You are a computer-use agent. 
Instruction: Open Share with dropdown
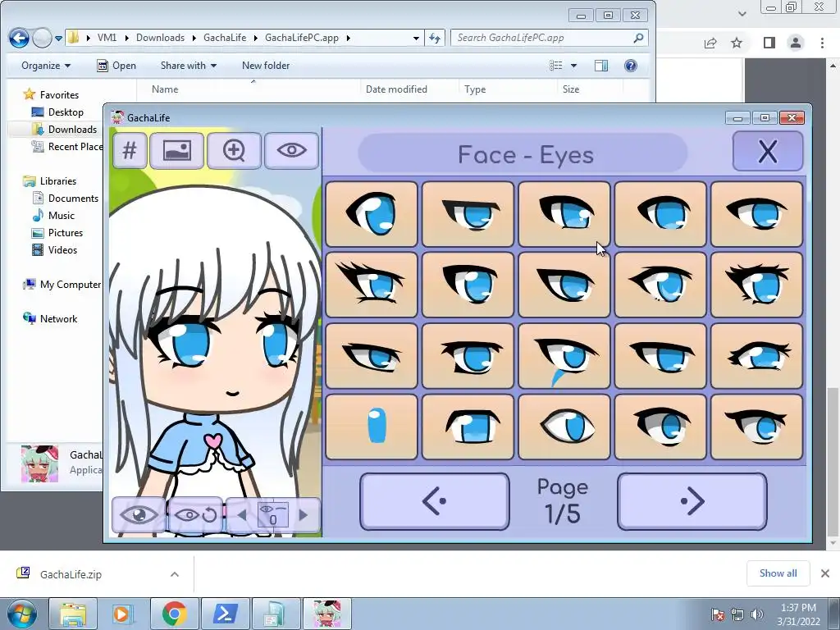coord(189,66)
